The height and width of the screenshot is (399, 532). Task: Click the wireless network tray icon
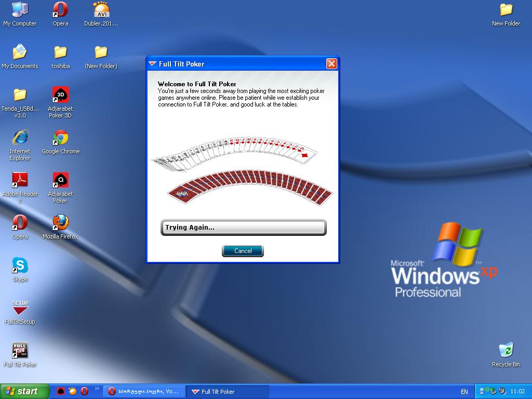point(484,391)
